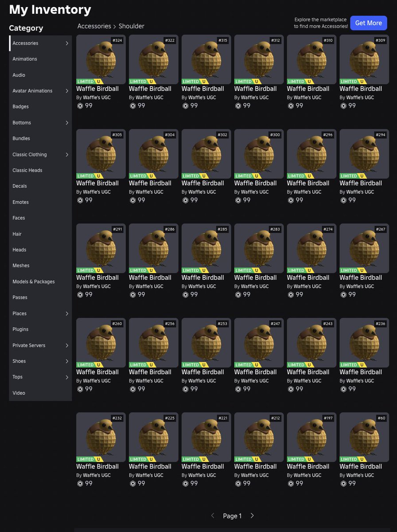
Task: Go to the next inventory page arrow
Action: tap(252, 516)
